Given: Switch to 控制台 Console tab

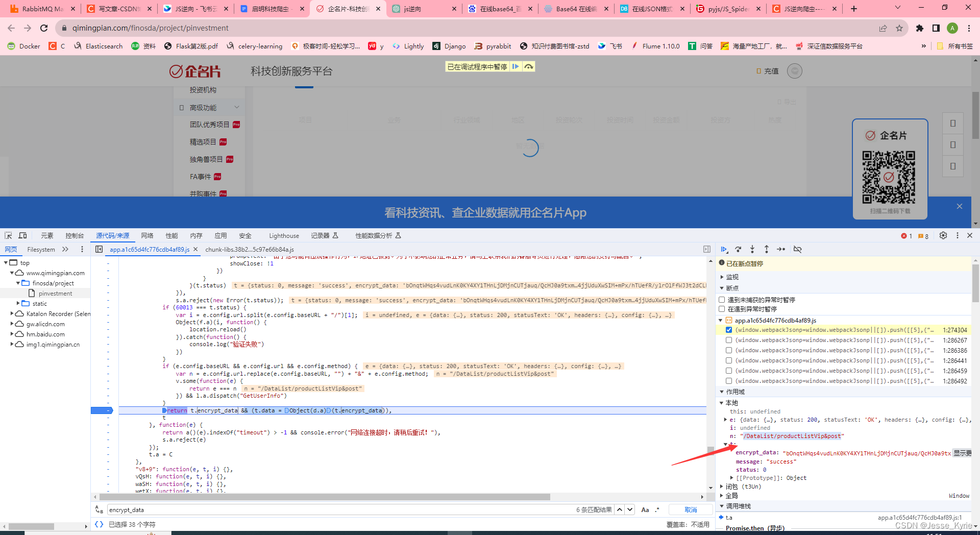Looking at the screenshot, I should click(x=75, y=235).
